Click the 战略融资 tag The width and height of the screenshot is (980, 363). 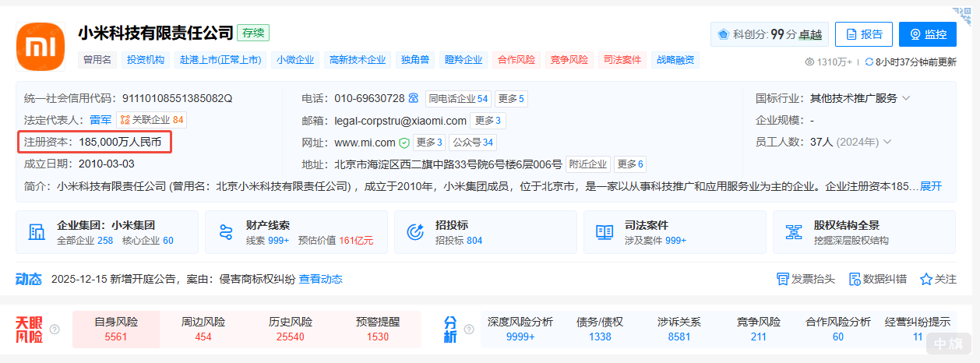point(675,59)
